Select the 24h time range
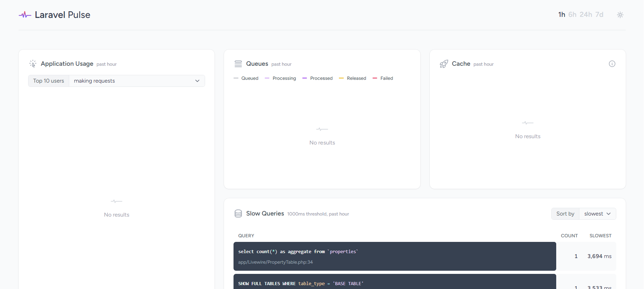 click(586, 14)
